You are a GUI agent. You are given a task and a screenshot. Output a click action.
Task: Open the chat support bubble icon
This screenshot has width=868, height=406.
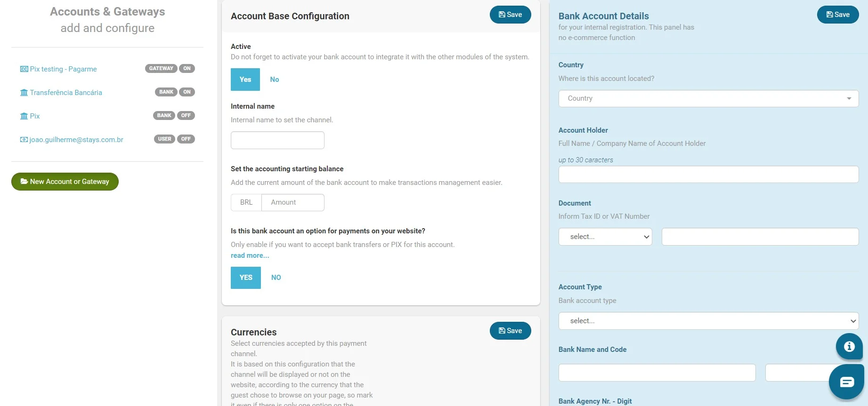pos(847,382)
